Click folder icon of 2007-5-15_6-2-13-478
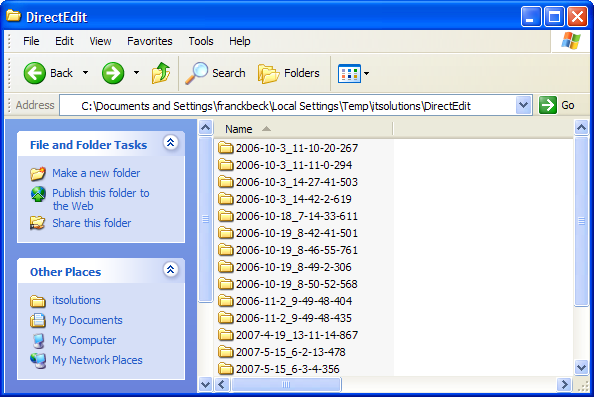594x397 pixels. coord(226,352)
